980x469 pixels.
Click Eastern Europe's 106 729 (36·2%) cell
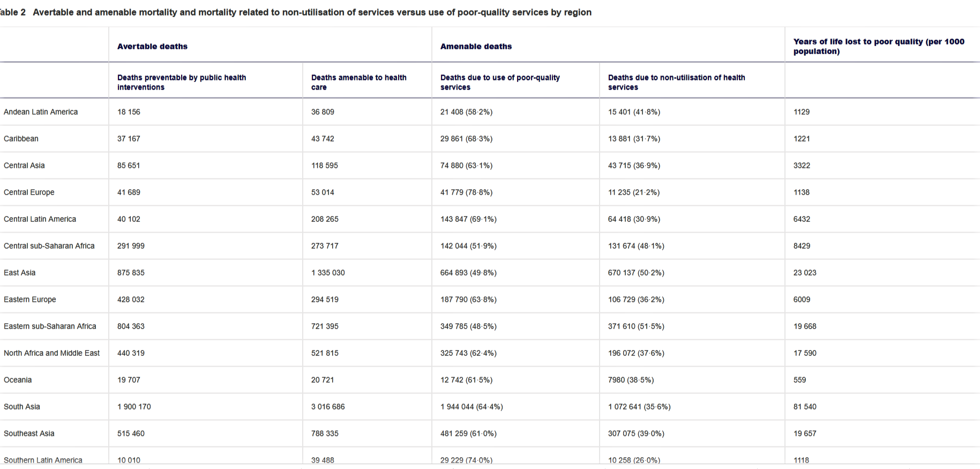(636, 300)
